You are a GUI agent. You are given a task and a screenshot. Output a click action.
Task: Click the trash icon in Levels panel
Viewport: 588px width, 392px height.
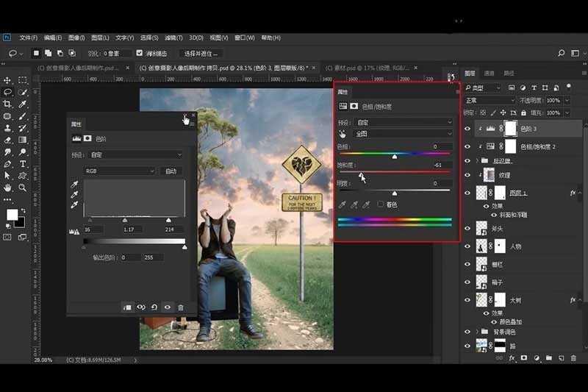(x=181, y=307)
